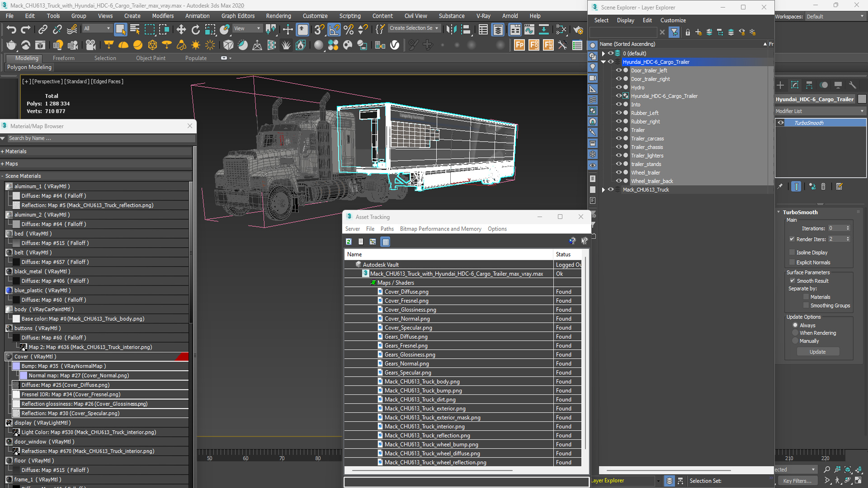The height and width of the screenshot is (488, 868).
Task: Select the Manually update radio button
Action: coord(795,341)
